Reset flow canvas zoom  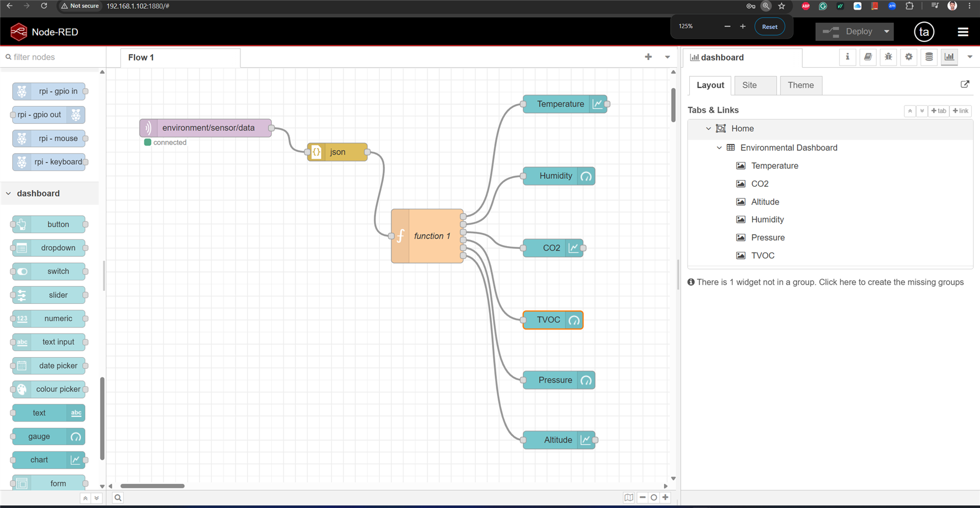click(x=654, y=497)
